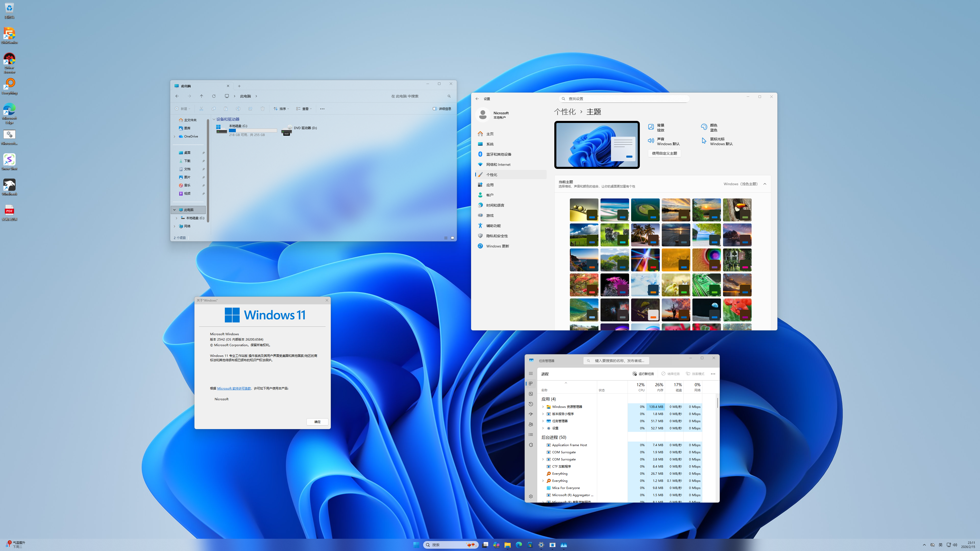Image resolution: width=980 pixels, height=551 pixels.
Task: Select 蓝牙和其他设备 in Settings sidebar
Action: pos(498,154)
